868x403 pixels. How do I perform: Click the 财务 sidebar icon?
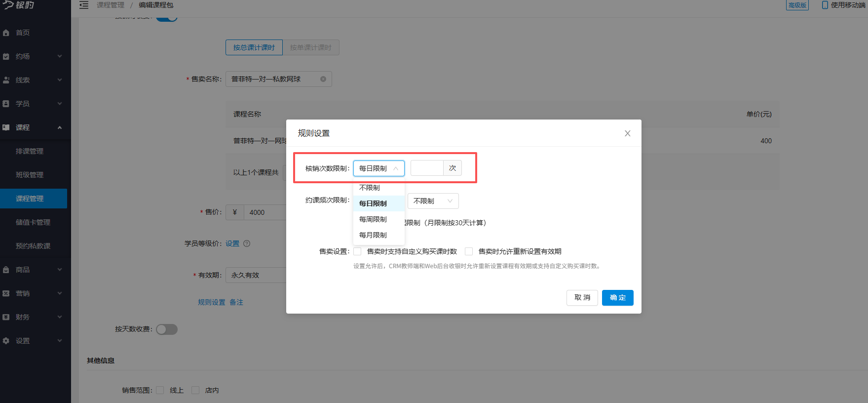coord(6,317)
